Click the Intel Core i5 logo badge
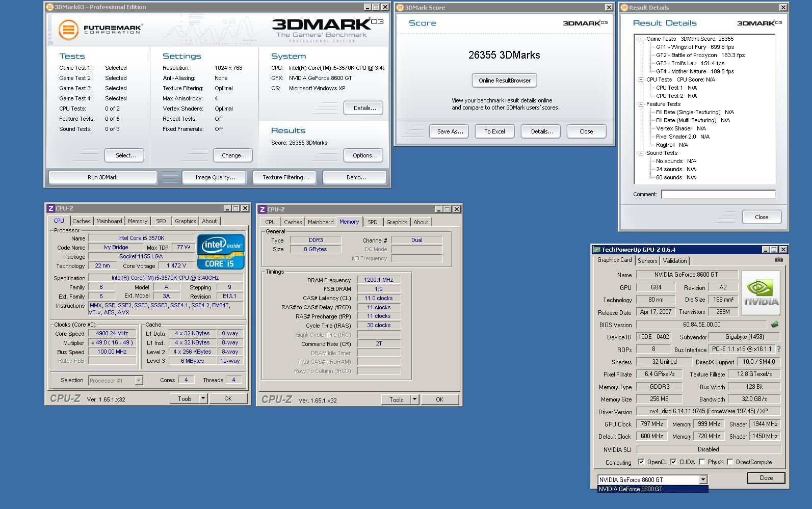Screen dimensions: 812x509 pyautogui.click(x=221, y=252)
